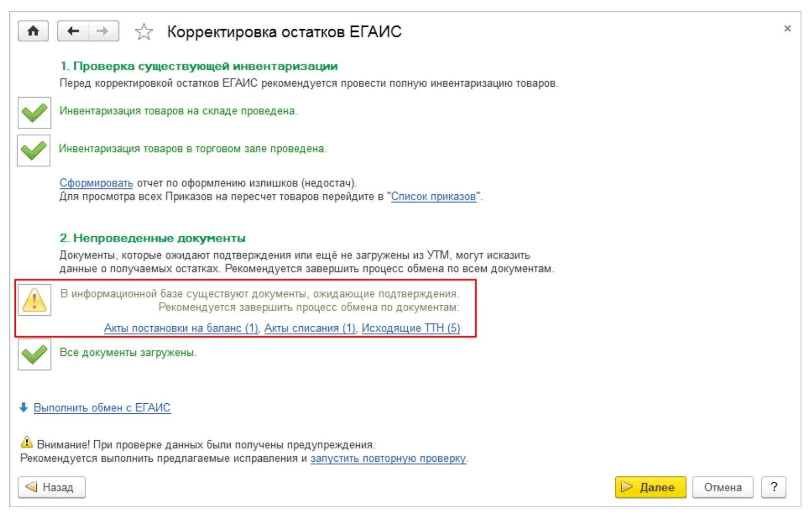Go to the home page icon

33,32
